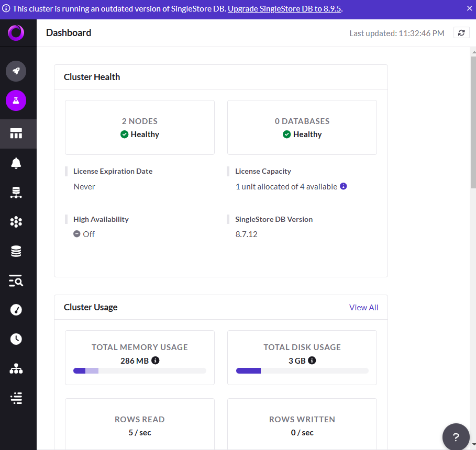Open the rocket getting-started sidebar icon
Image resolution: width=476 pixels, height=450 pixels.
click(16, 71)
